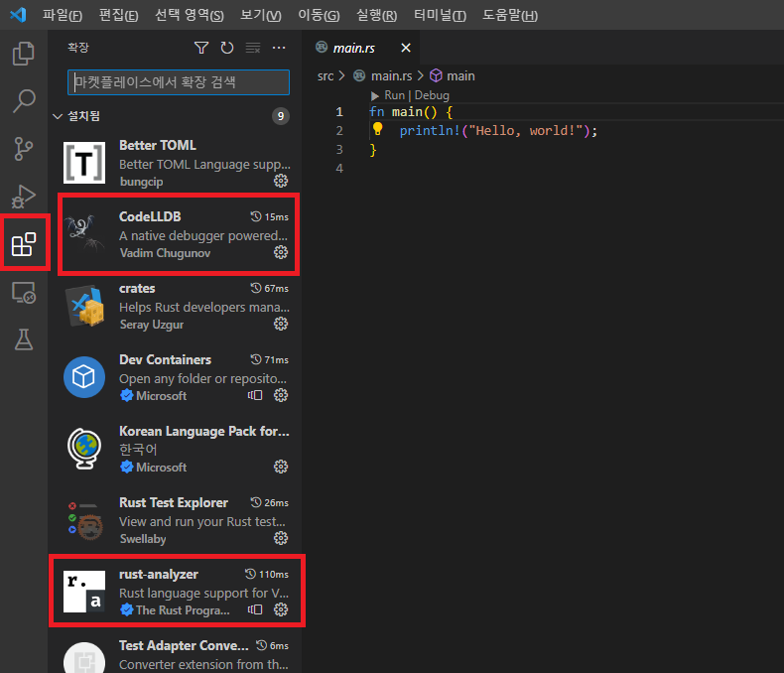Screen dimensions: 784x673
Task: Select crates extension title
Action: click(x=137, y=289)
